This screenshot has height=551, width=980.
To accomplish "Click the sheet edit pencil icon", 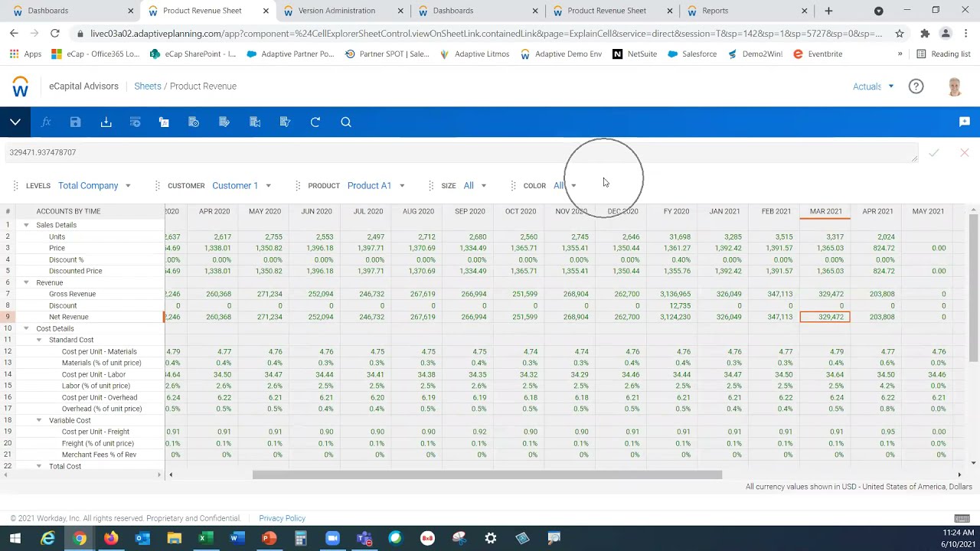I will click(x=224, y=122).
